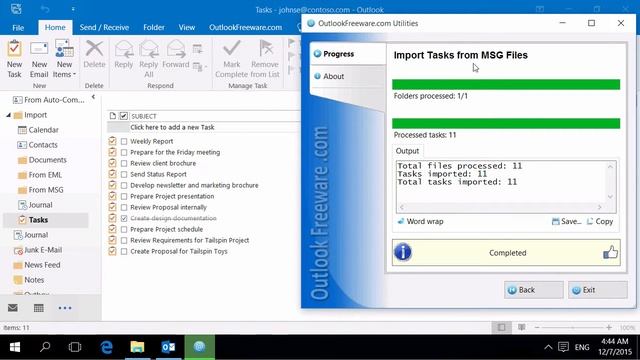Click the SUBJECT column header
The height and width of the screenshot is (360, 640).
(x=144, y=116)
